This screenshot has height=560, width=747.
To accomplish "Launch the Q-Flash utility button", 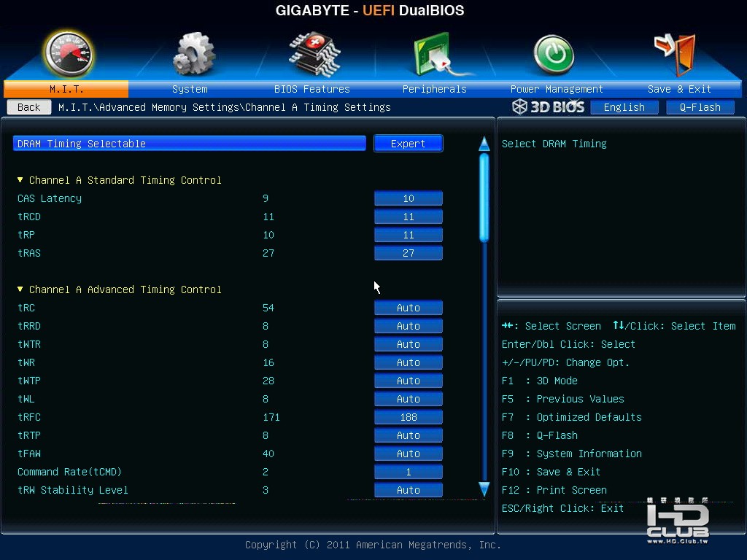I will pos(700,107).
